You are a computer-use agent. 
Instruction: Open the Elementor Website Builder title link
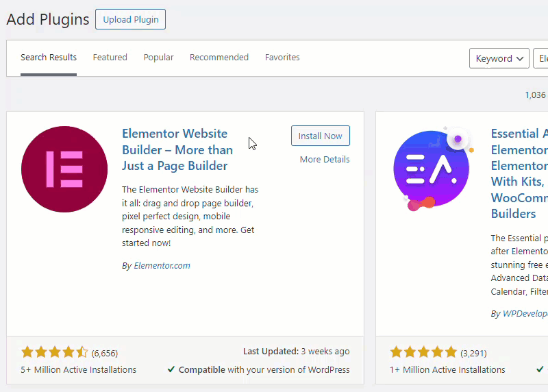(x=177, y=149)
